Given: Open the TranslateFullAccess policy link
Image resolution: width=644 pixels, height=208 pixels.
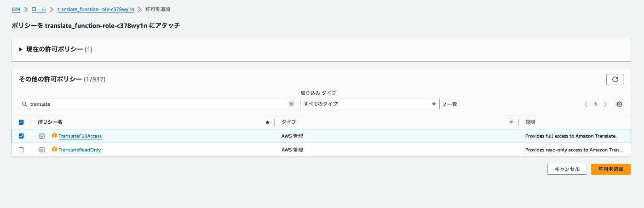Looking at the screenshot, I should click(x=80, y=136).
